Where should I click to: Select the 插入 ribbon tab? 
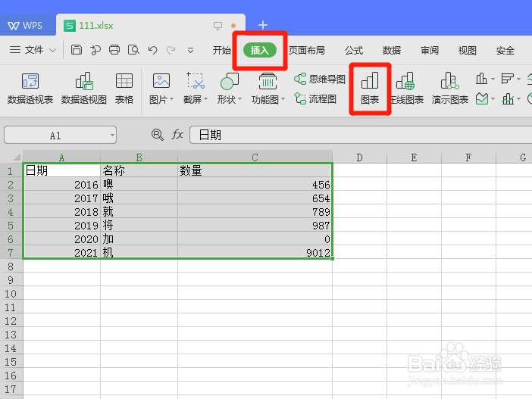tap(259, 51)
